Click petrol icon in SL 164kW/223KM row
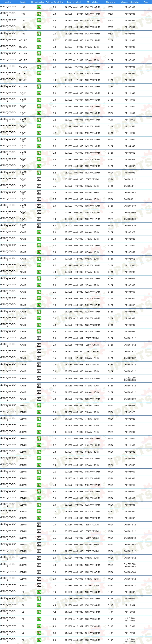The height and width of the screenshot is (644, 152). (39, 633)
